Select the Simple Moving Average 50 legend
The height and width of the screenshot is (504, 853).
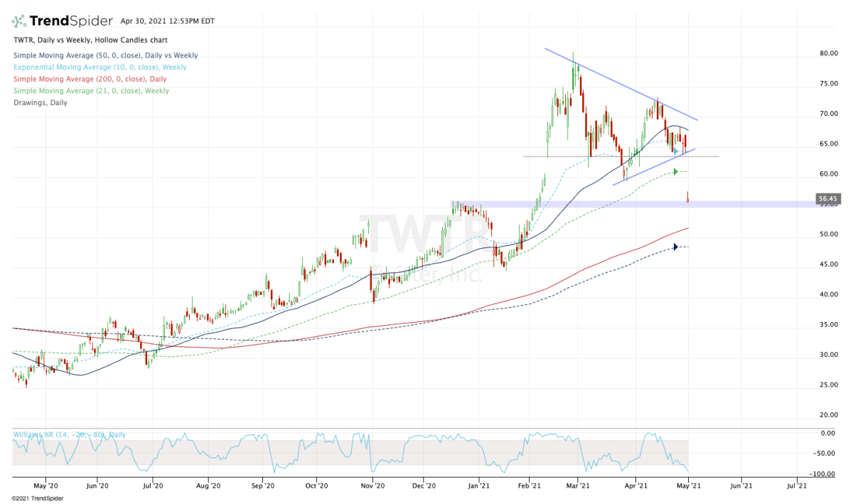click(105, 55)
